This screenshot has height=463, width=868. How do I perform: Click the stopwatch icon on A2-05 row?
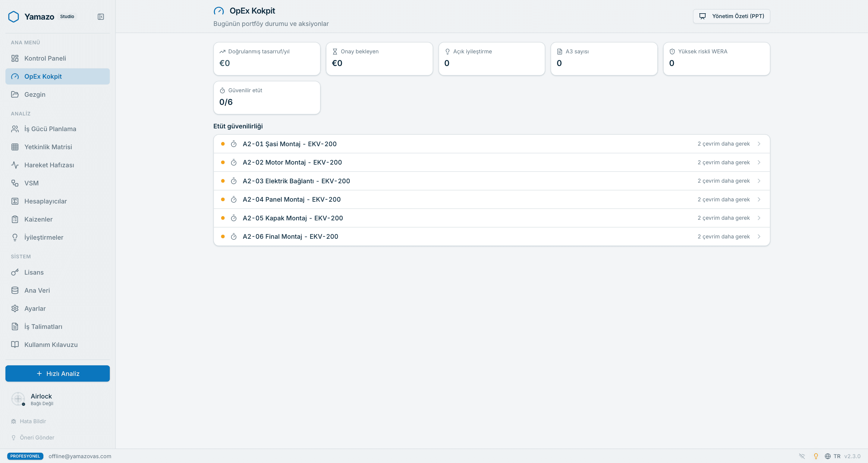point(234,218)
